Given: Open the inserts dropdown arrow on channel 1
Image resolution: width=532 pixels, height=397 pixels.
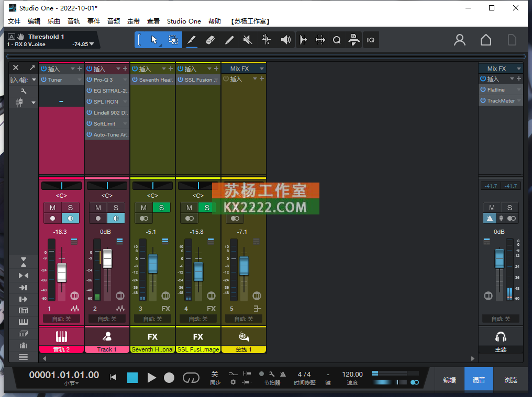Looking at the screenshot, I should (x=73, y=69).
